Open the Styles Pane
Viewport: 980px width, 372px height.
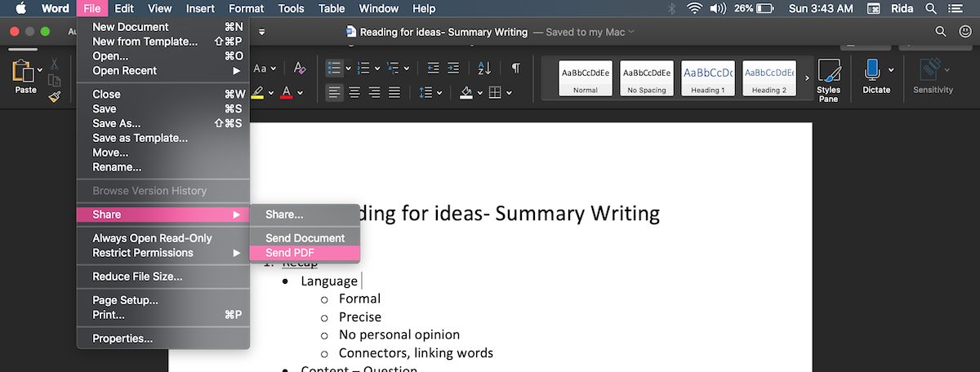(828, 79)
